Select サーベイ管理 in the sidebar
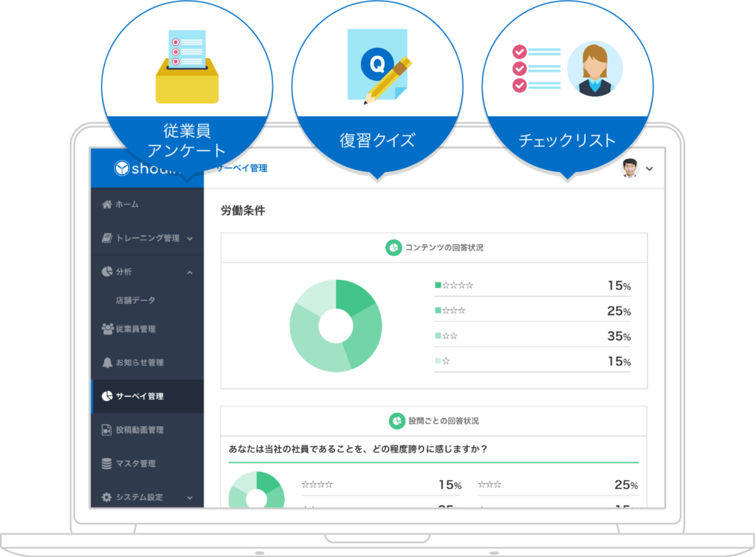Image resolution: width=756 pixels, height=557 pixels. click(x=140, y=397)
